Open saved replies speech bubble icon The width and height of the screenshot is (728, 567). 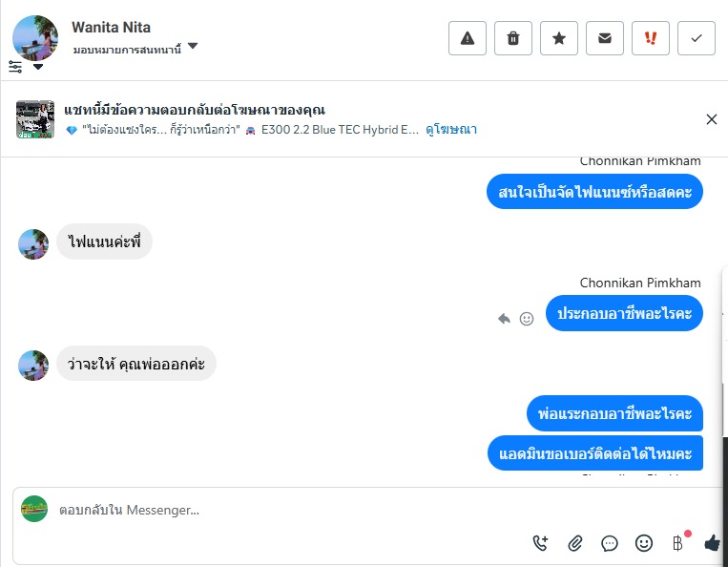[x=610, y=543]
